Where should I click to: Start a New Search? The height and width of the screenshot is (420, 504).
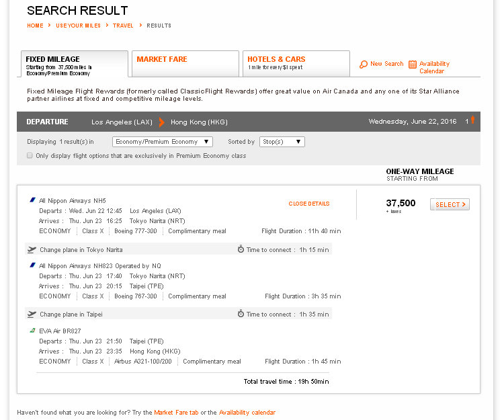pyautogui.click(x=386, y=64)
